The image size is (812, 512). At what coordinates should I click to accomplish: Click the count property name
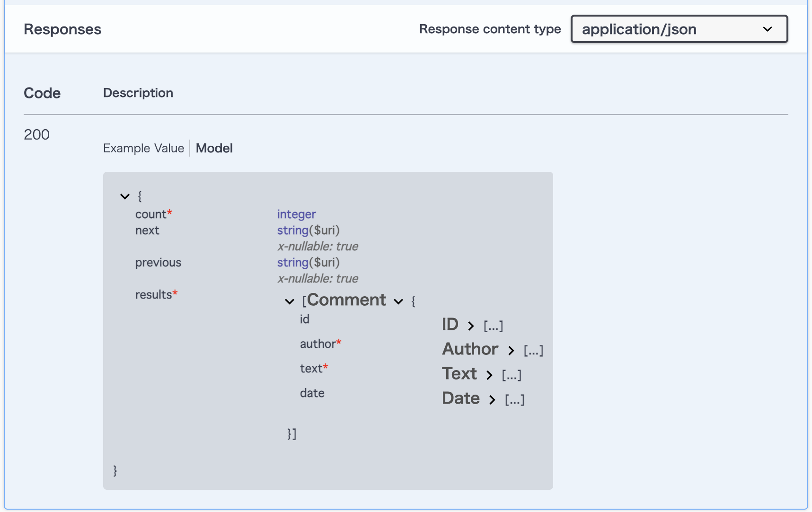[x=151, y=214]
